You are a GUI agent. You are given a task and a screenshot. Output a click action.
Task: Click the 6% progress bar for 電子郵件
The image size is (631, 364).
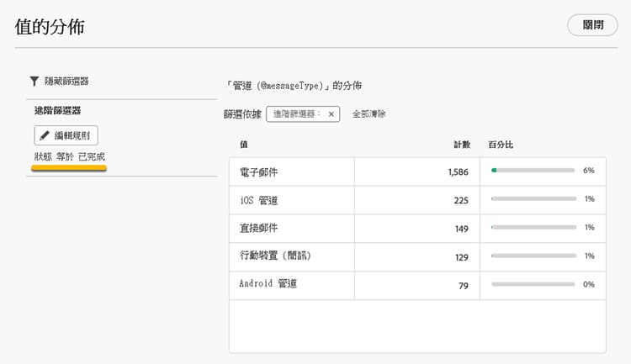(533, 171)
